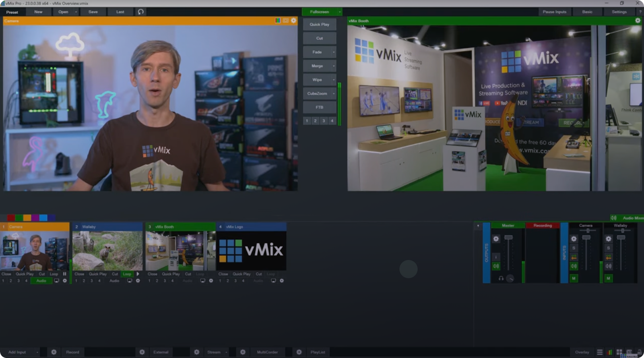This screenshot has width=644, height=358.
Task: Expand the Wipe transition dropdown arrow
Action: [334, 80]
